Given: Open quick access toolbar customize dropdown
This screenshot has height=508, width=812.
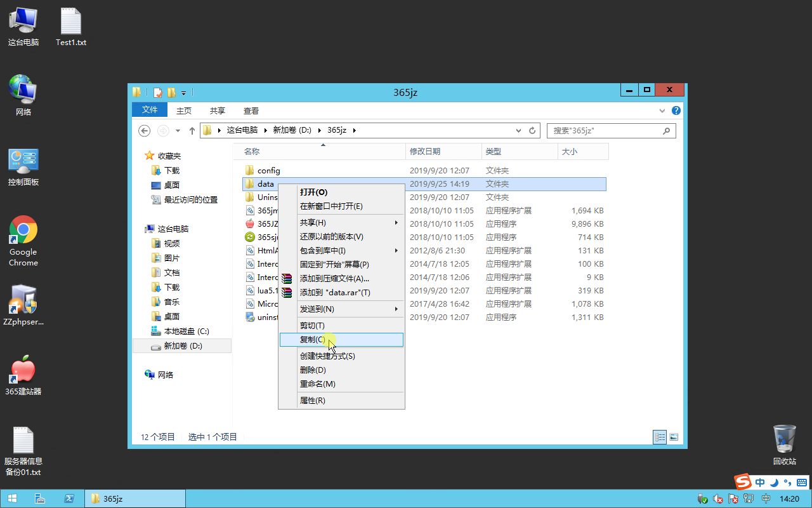Looking at the screenshot, I should pos(184,93).
